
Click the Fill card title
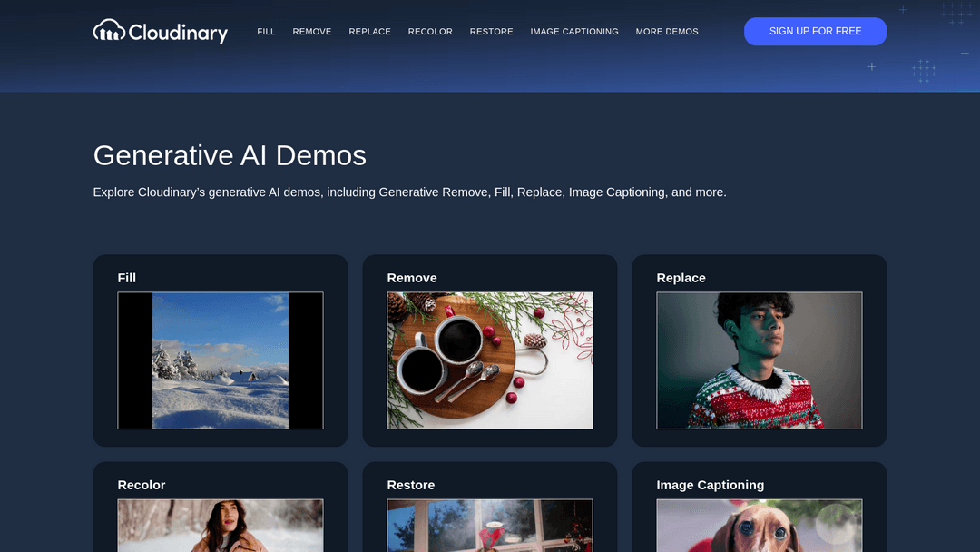point(127,278)
